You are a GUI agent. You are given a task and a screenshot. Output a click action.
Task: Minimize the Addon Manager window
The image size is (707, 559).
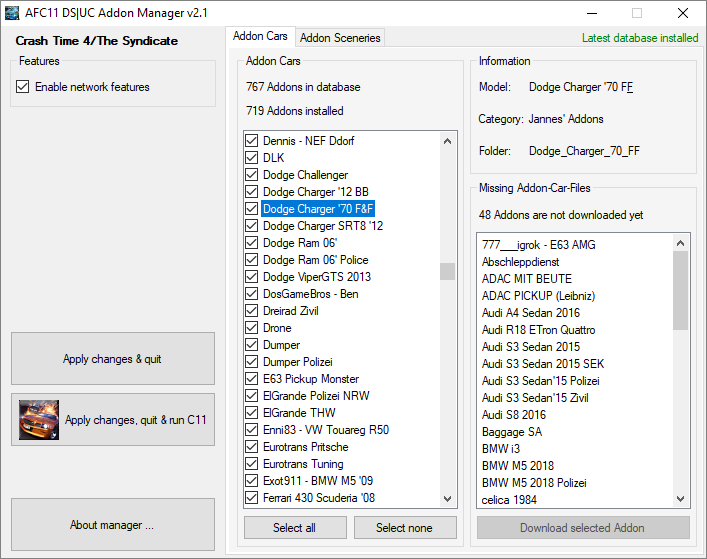click(592, 13)
